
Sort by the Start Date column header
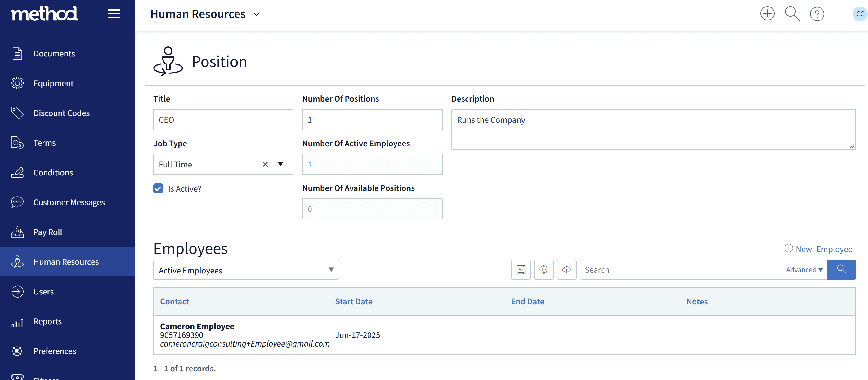353,301
